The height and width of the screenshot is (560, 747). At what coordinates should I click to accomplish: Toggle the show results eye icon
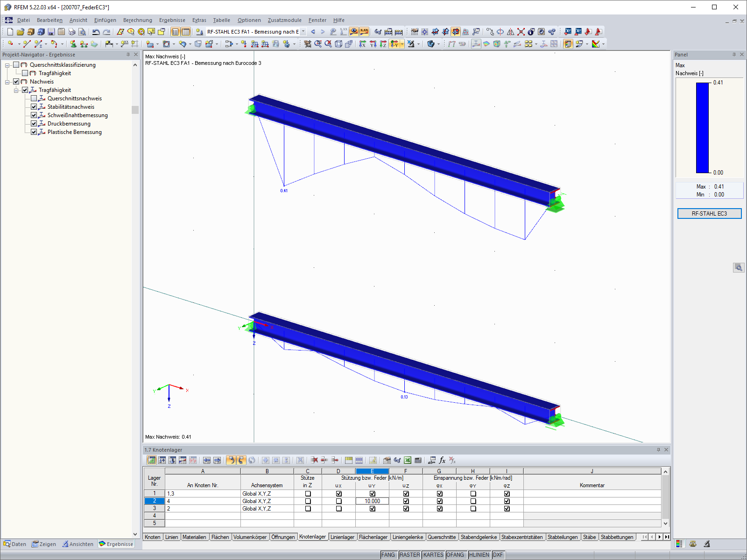pyautogui.click(x=354, y=32)
